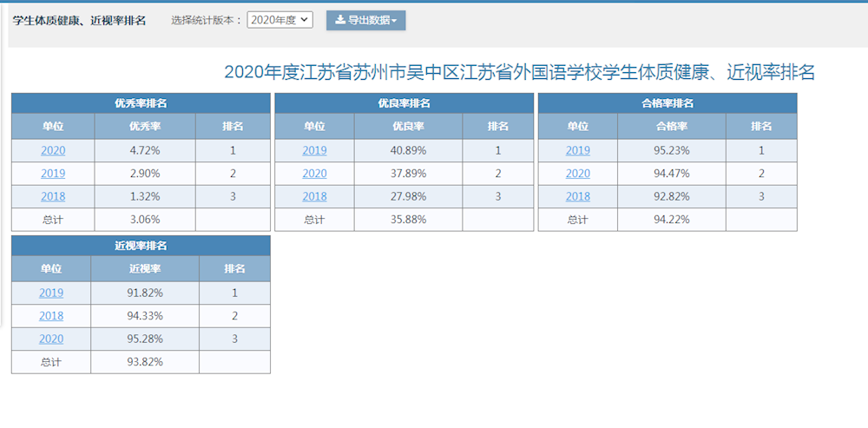Screen dimensions: 868x428
Task: Open 2018 link in 优良率排名 table
Action: (x=314, y=196)
